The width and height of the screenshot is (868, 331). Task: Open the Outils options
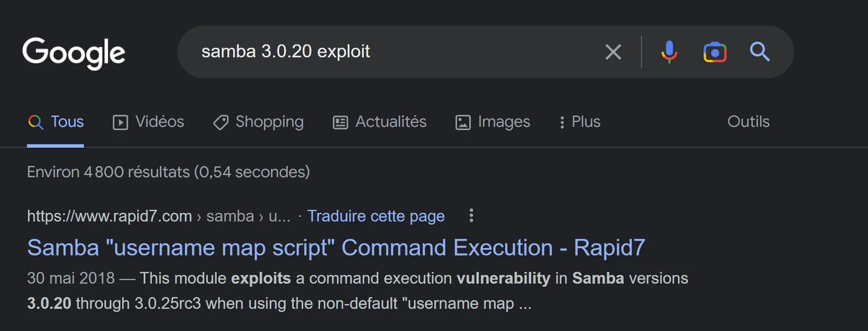(x=748, y=122)
